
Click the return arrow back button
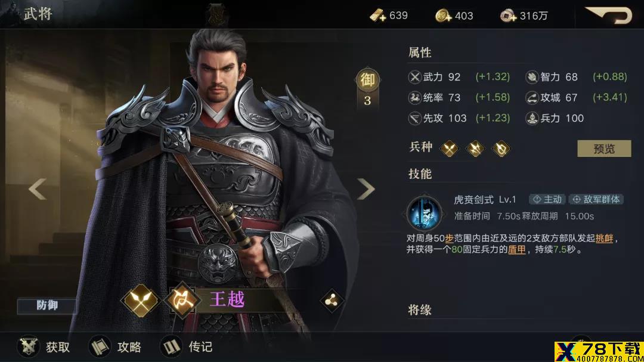pos(609,15)
